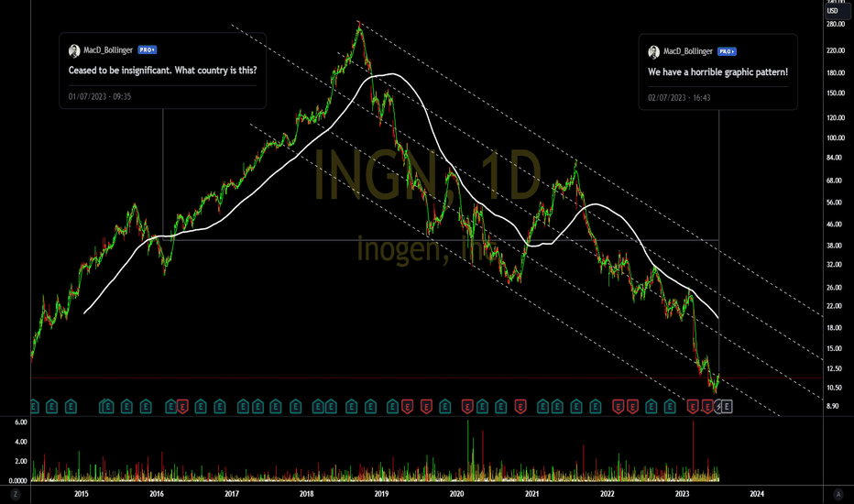
Task: Click the 32.00 price scale label
Action: 834,265
